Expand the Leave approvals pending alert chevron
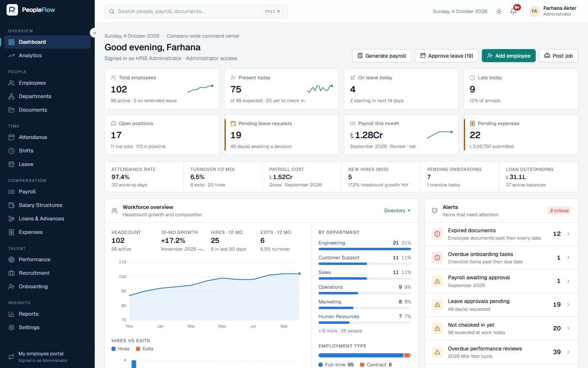Image resolution: width=588 pixels, height=368 pixels. [568, 305]
